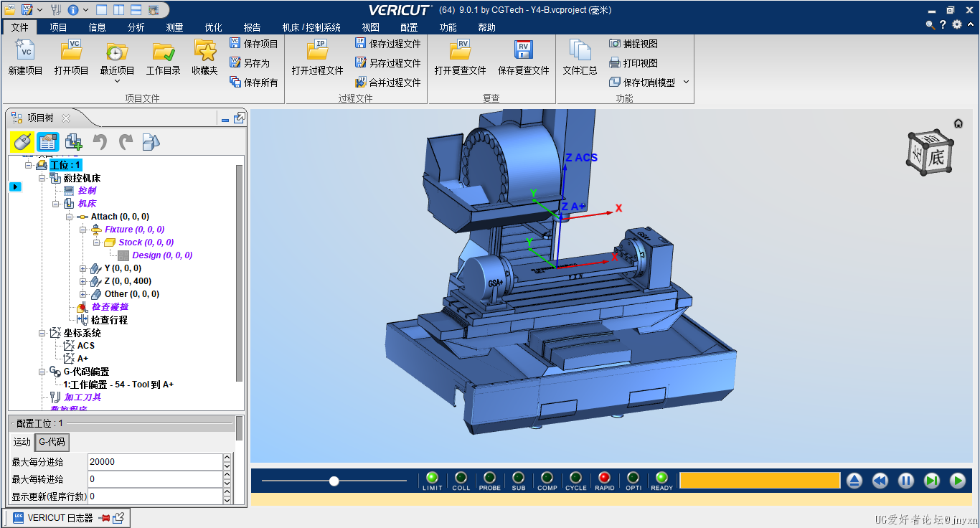Click the single step playback button
This screenshot has height=528, width=980.
932,481
